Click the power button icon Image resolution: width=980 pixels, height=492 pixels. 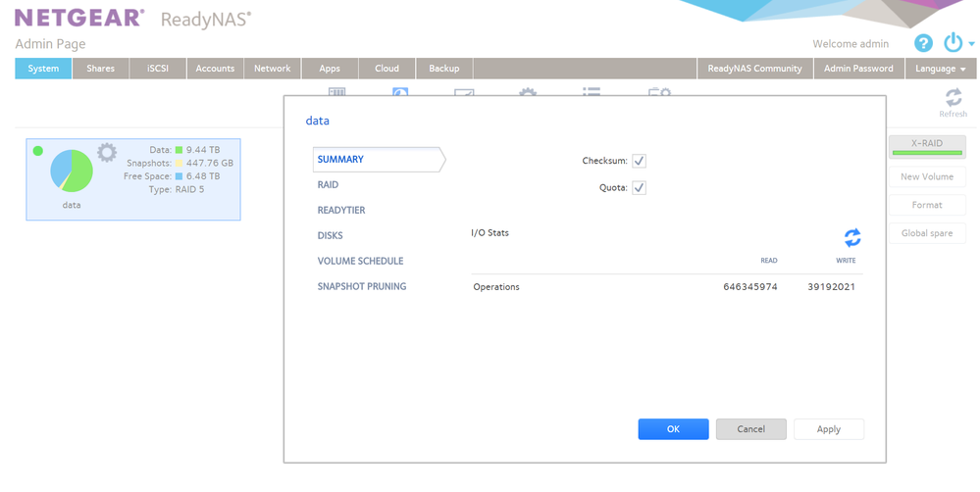pos(953,43)
